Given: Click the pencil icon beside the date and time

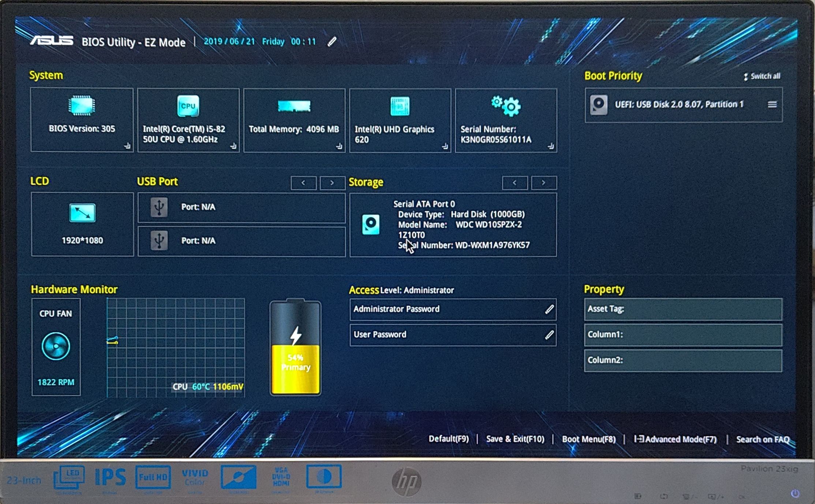Looking at the screenshot, I should (x=332, y=42).
